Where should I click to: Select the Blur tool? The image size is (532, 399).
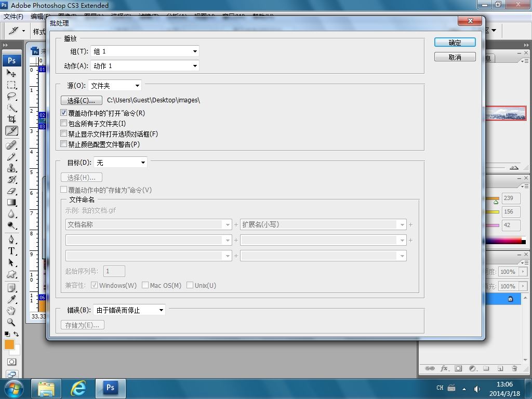click(11, 214)
